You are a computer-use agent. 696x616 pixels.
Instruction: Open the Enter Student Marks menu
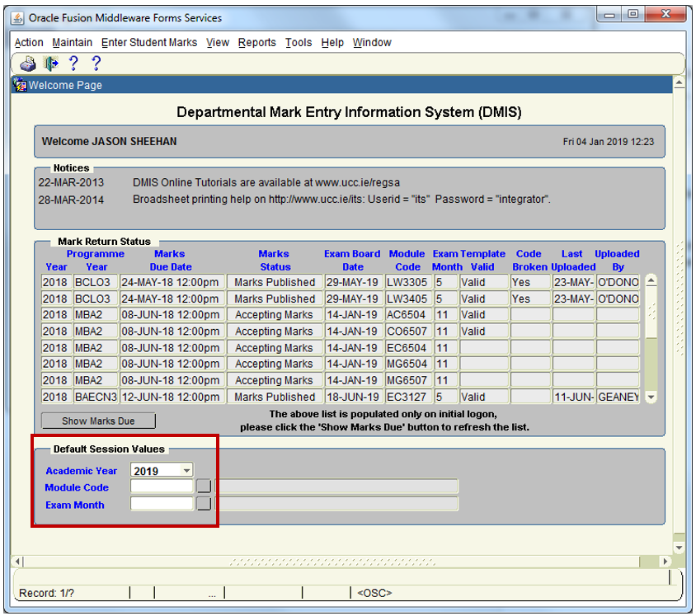tap(149, 43)
